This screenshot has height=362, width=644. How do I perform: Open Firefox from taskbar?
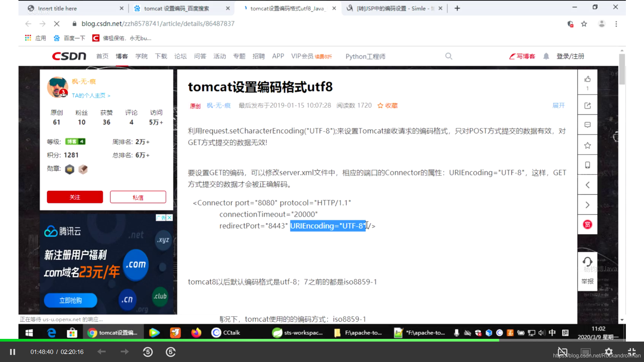coord(196,333)
